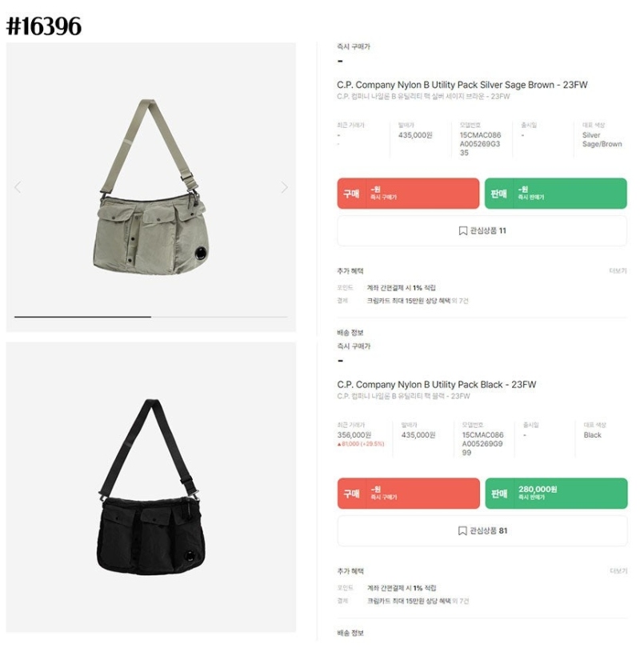Click the green 판매 280,000원 button
Image resolution: width=640 pixels, height=672 pixels.
click(556, 494)
